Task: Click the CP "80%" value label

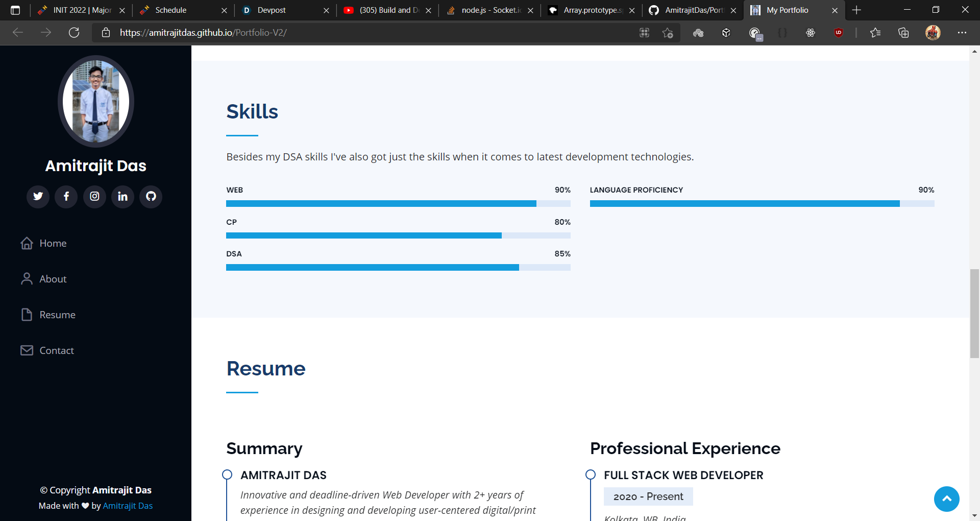Action: click(562, 222)
